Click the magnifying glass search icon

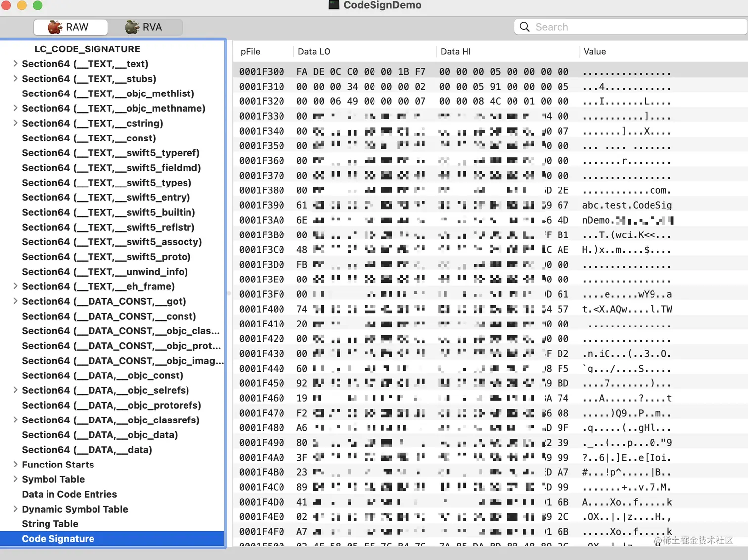click(525, 27)
